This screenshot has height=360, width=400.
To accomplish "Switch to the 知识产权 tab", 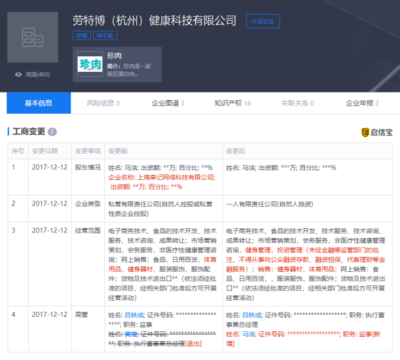I will click(233, 103).
